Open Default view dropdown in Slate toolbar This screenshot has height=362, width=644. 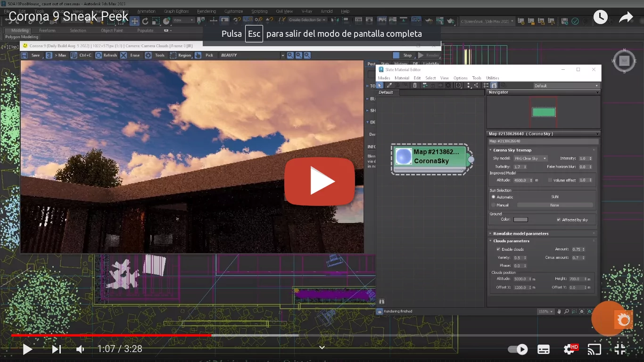tap(566, 86)
